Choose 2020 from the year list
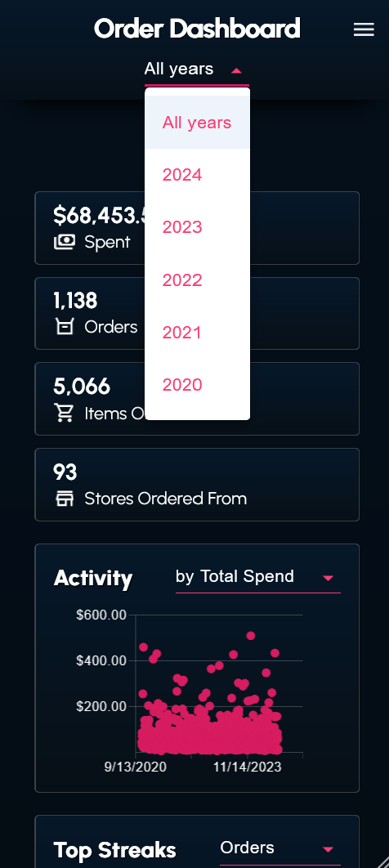Viewport: 389px width, 868px height. [x=197, y=385]
